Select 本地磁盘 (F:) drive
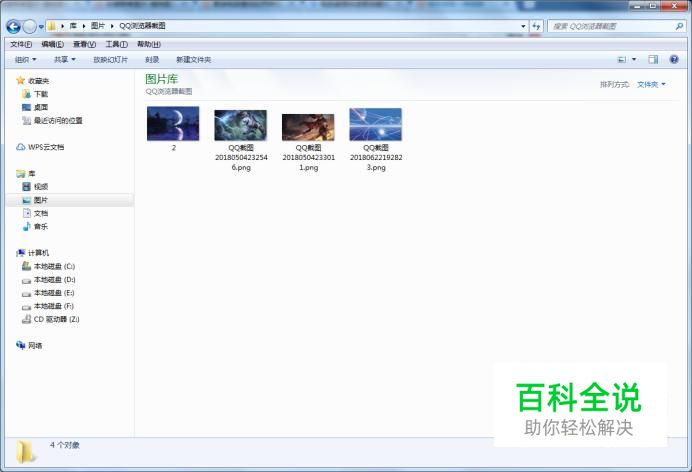 coord(54,306)
